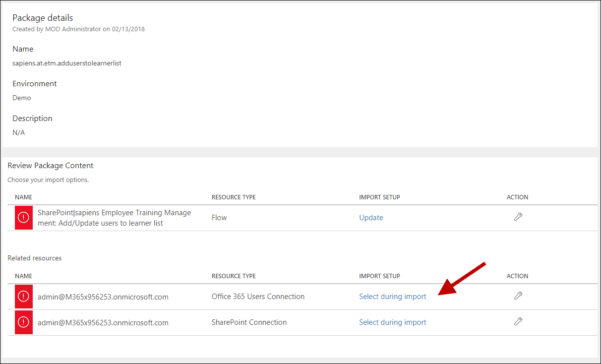Click the Demo environment value
Image resolution: width=601 pixels, height=364 pixels.
pos(22,98)
